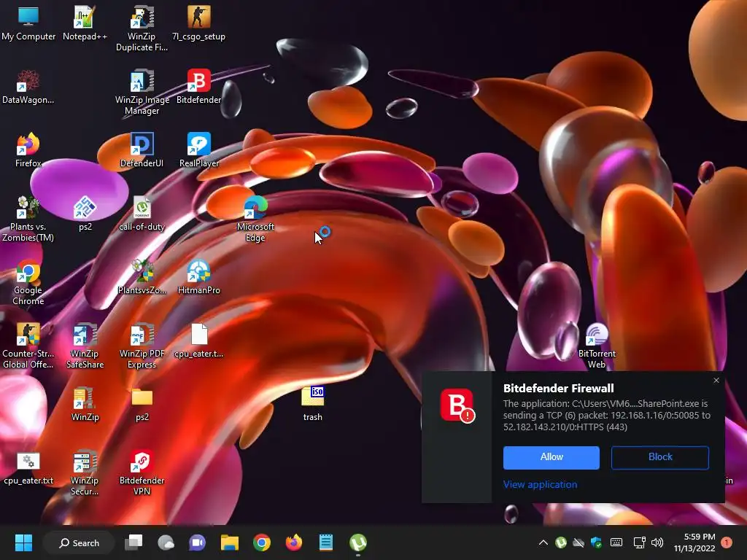Launch RealPlayer from the desktop
The width and height of the screenshot is (747, 560).
[x=198, y=150]
